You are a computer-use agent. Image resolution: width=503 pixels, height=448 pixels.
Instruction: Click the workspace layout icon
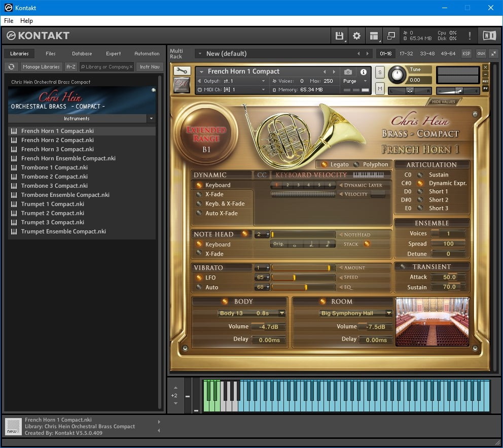(x=374, y=36)
